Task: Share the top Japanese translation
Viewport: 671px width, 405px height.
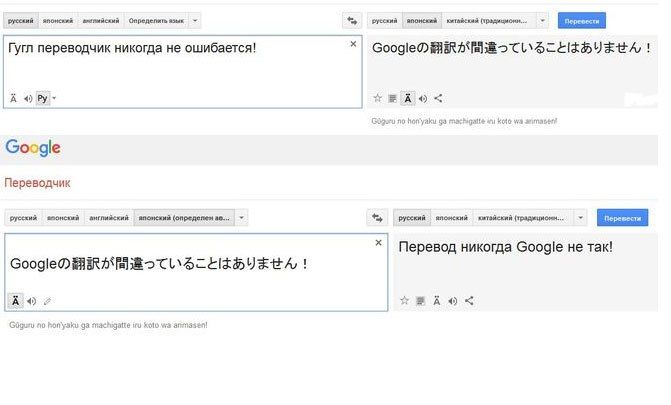Action: 438,98
